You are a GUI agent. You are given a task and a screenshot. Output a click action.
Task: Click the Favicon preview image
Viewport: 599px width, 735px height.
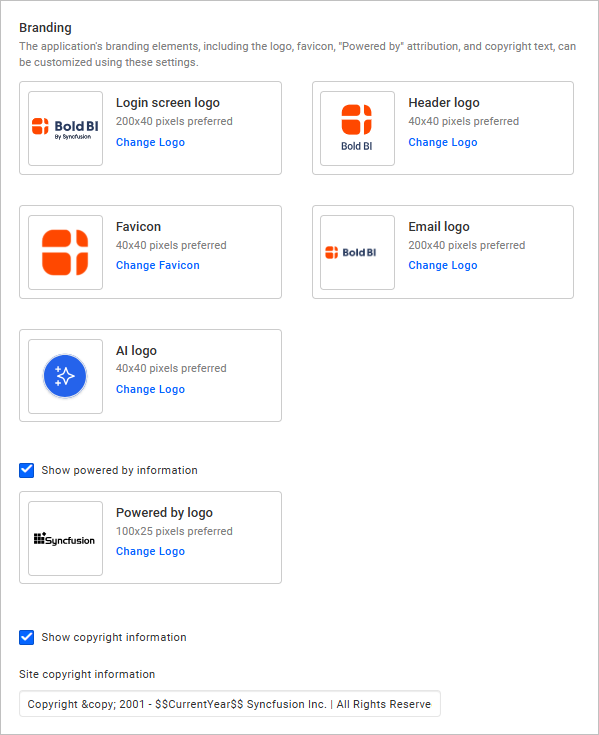point(65,252)
